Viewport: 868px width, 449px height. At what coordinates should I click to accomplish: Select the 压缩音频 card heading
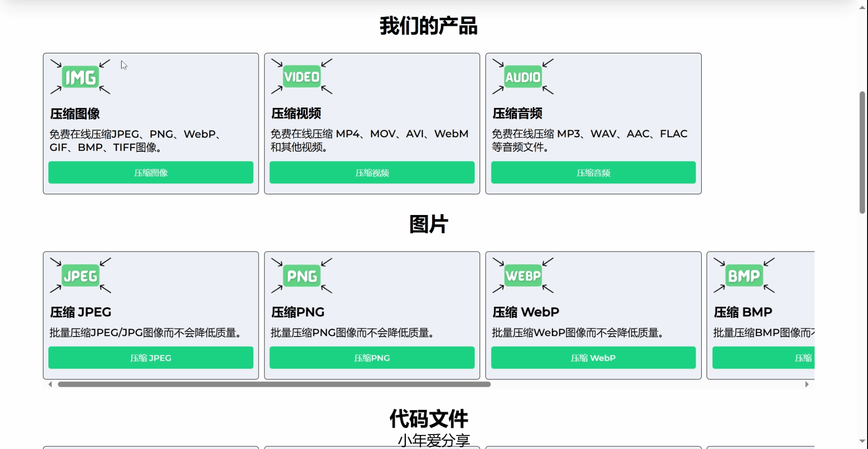pyautogui.click(x=518, y=113)
